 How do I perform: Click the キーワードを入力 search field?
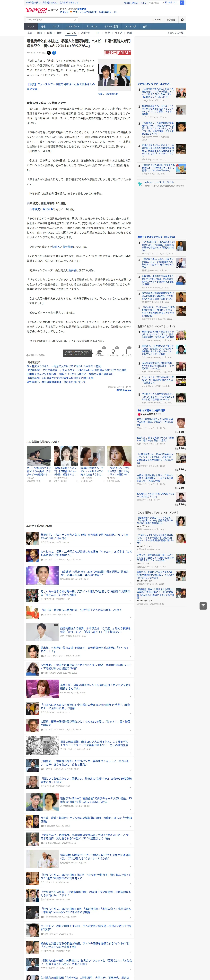pos(49,20)
